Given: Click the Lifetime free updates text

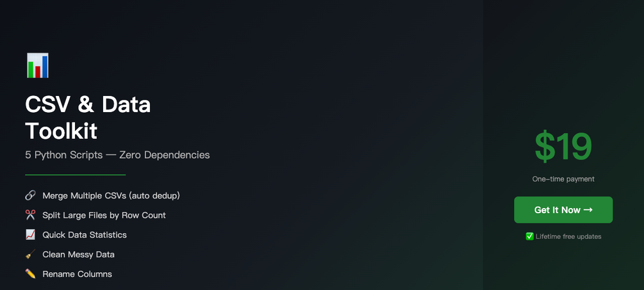Looking at the screenshot, I should pos(568,236).
